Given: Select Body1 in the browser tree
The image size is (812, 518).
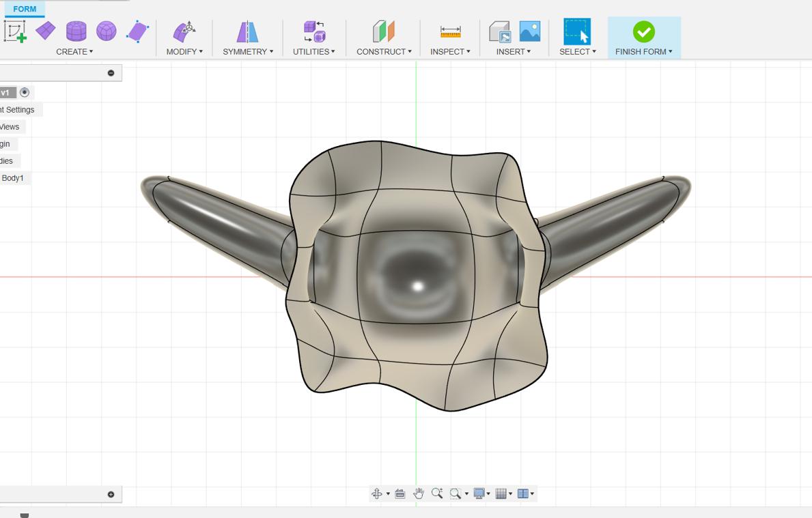Looking at the screenshot, I should [x=14, y=178].
